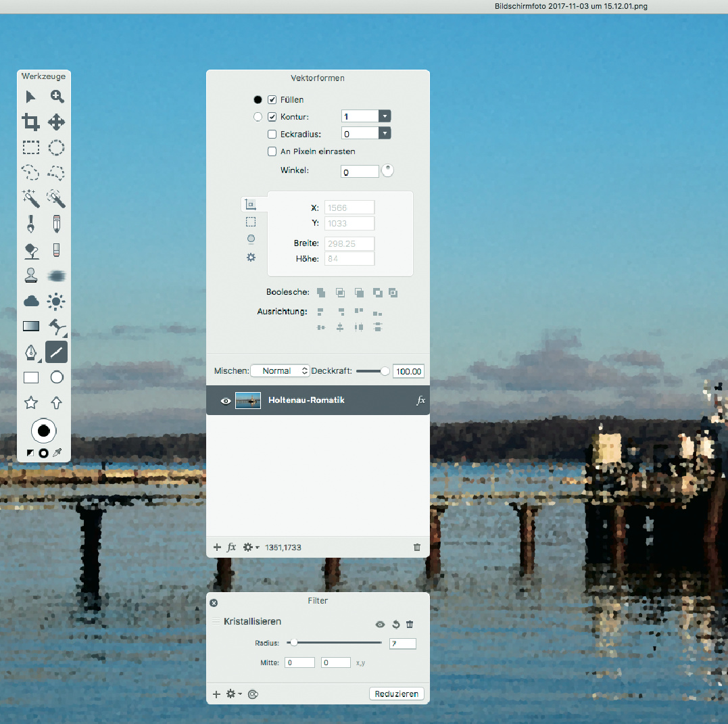Toggle the Füllen checkbox
The height and width of the screenshot is (724, 728).
[x=272, y=100]
